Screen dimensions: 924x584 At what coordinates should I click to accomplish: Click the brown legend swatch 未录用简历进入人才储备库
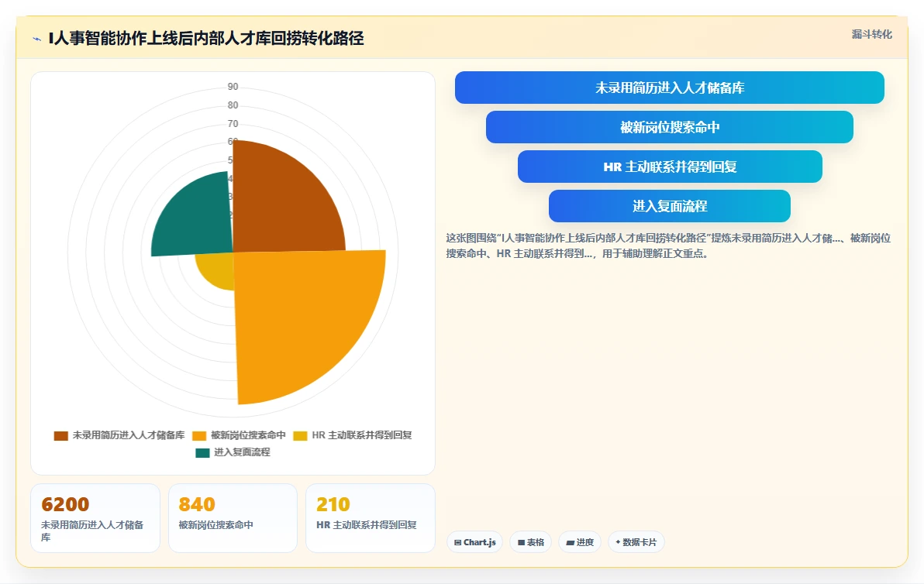point(60,435)
